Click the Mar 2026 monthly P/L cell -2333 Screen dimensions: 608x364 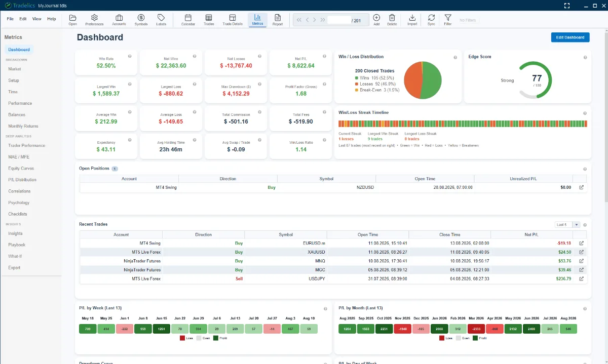(x=476, y=329)
